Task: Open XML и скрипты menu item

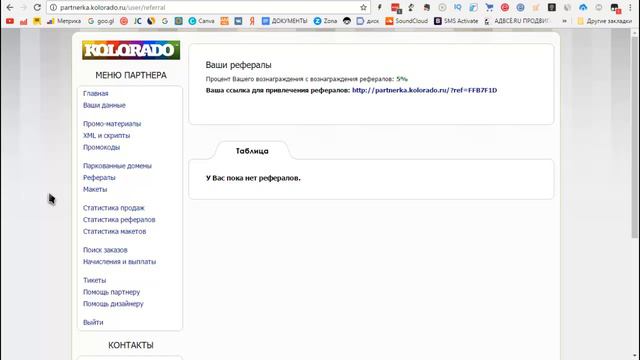Action: (107, 136)
